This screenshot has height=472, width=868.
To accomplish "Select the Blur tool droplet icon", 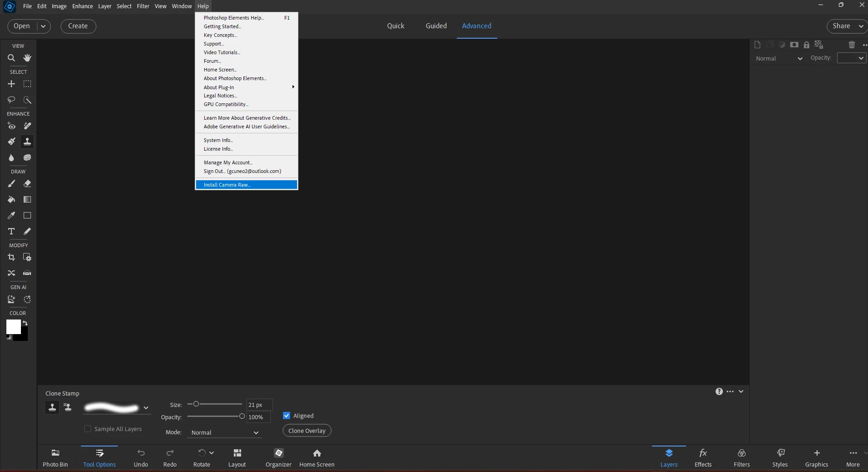I will point(11,157).
